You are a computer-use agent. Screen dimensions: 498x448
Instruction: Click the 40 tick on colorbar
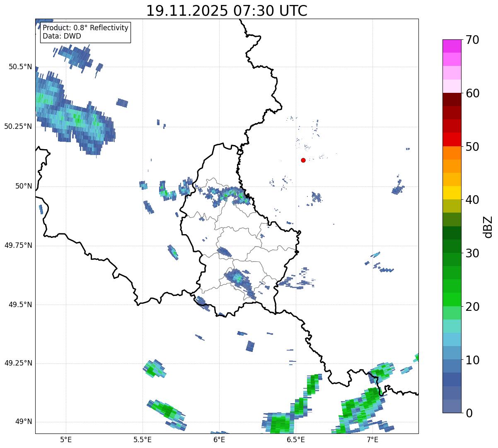point(472,200)
